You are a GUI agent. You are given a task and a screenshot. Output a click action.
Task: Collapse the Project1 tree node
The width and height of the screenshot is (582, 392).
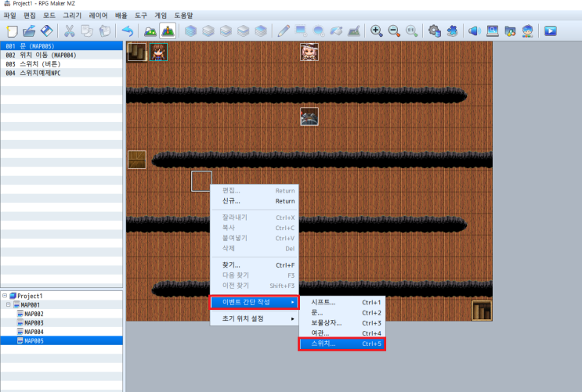5,296
